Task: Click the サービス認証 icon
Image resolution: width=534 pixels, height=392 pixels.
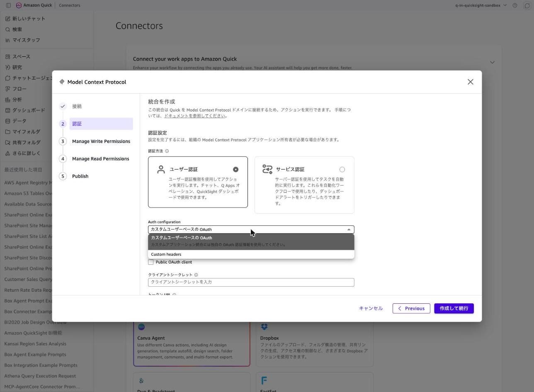Action: (267, 169)
